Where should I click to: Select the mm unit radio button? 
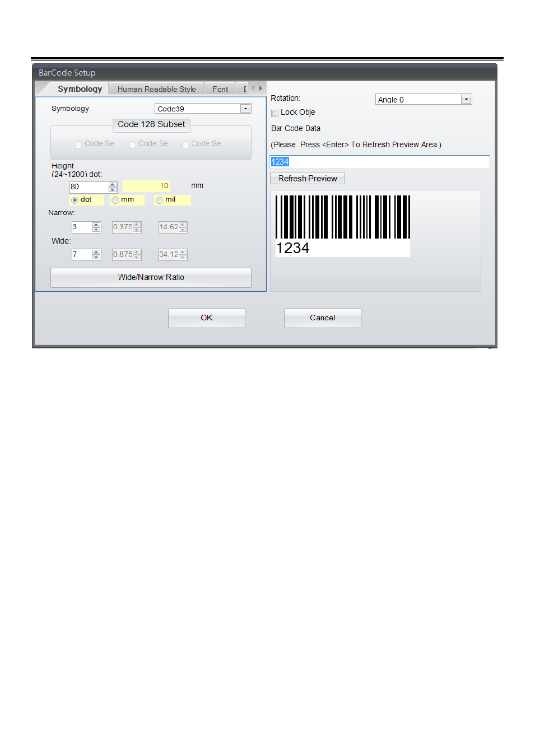tap(115, 200)
